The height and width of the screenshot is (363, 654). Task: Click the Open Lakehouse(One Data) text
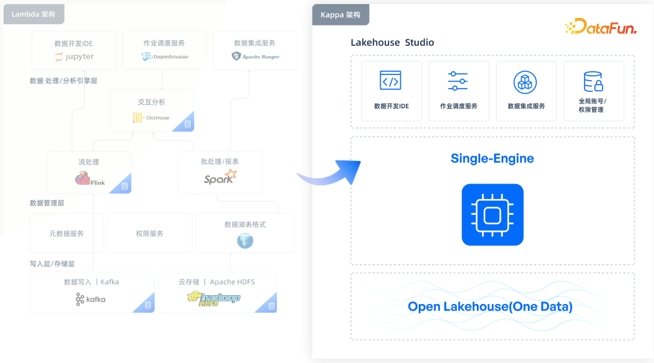point(490,307)
